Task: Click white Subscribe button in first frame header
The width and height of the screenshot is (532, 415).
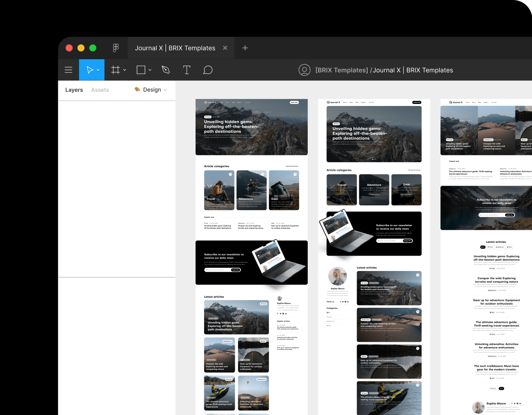Action: click(x=294, y=102)
